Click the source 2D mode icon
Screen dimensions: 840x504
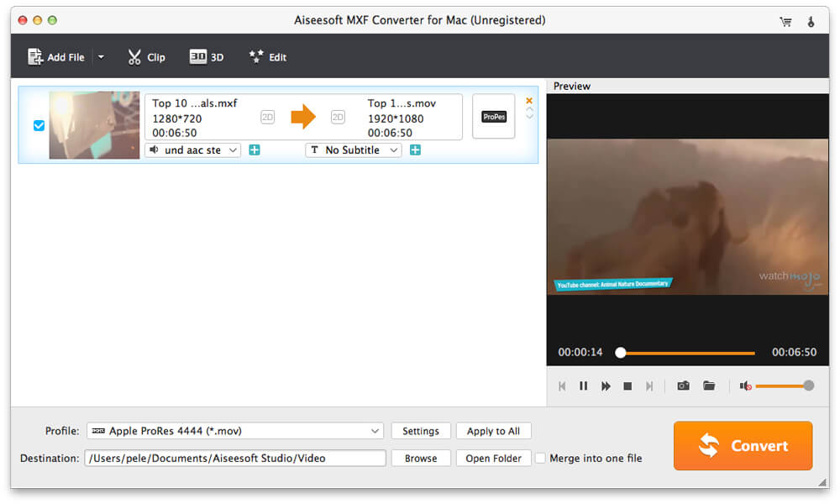pos(267,117)
